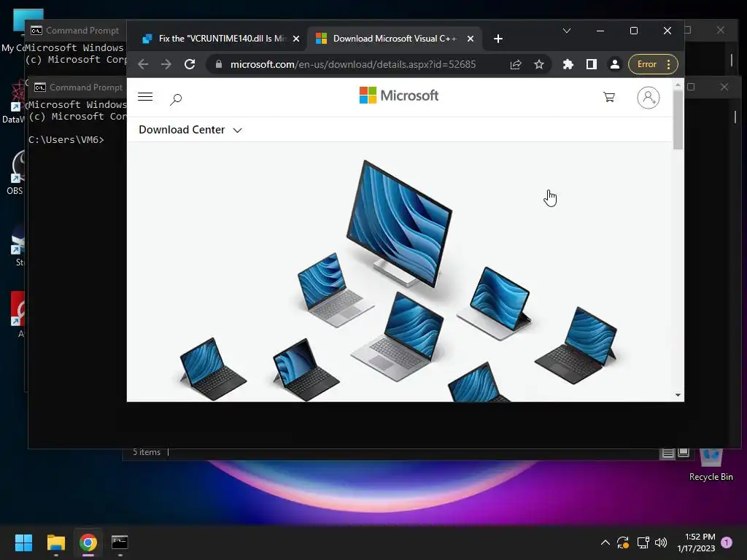Sign in with Microsoft account icon
Viewport: 747px width, 560px height.
(x=649, y=98)
